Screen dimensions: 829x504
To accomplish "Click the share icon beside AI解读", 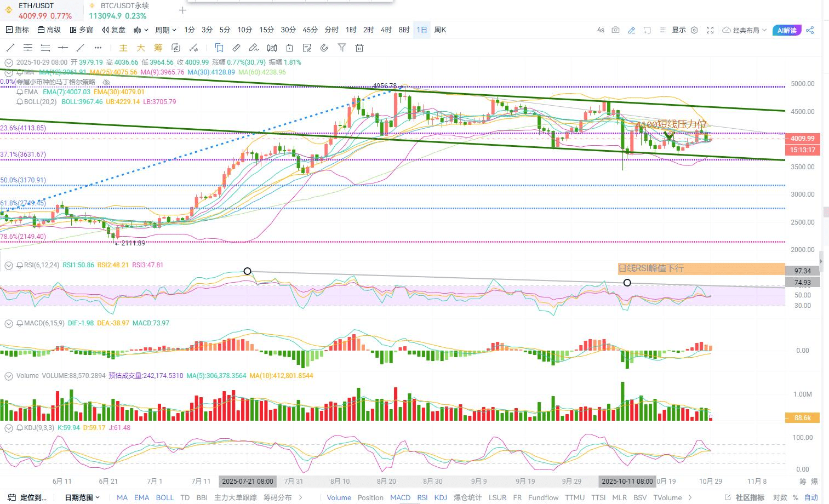I will tap(810, 30).
